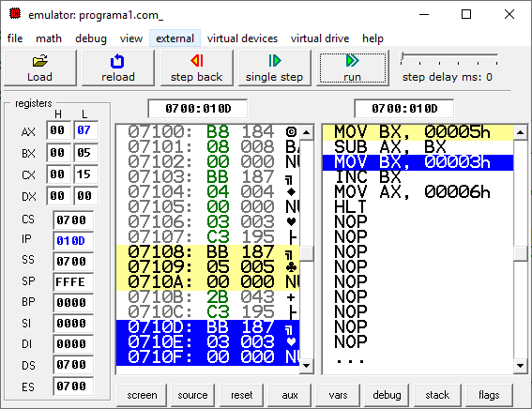
Task: Select memory row 0710D: BB 187
Action: pos(207,327)
